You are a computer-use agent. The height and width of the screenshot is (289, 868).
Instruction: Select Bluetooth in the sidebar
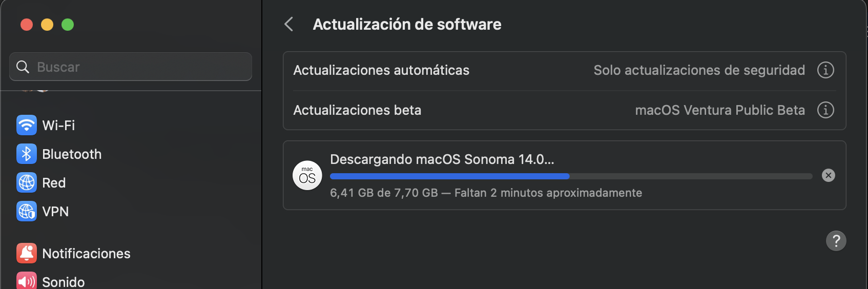coord(72,154)
